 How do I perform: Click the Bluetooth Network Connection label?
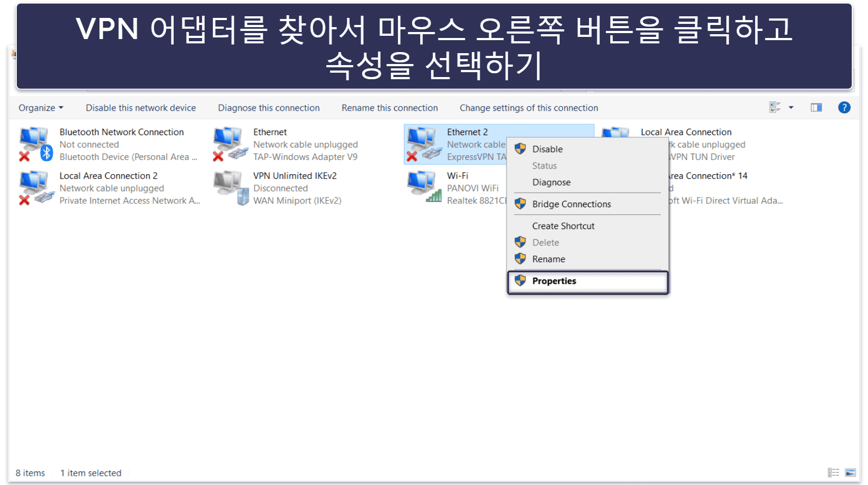pyautogui.click(x=122, y=132)
